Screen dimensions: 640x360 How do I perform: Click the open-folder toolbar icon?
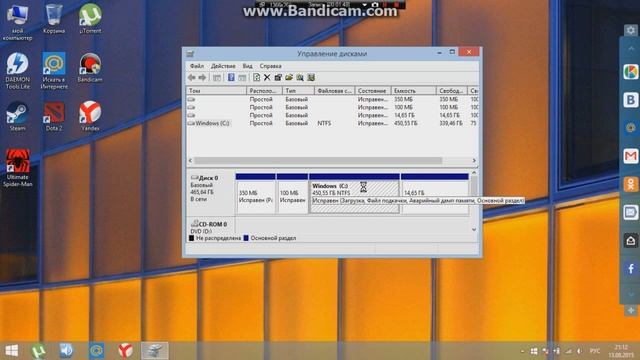coord(289,78)
